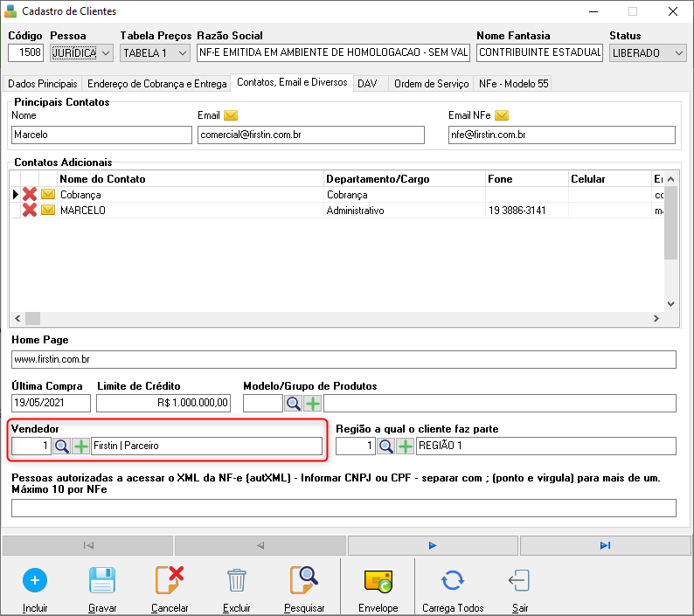Go to last record navigation button

pos(605,545)
